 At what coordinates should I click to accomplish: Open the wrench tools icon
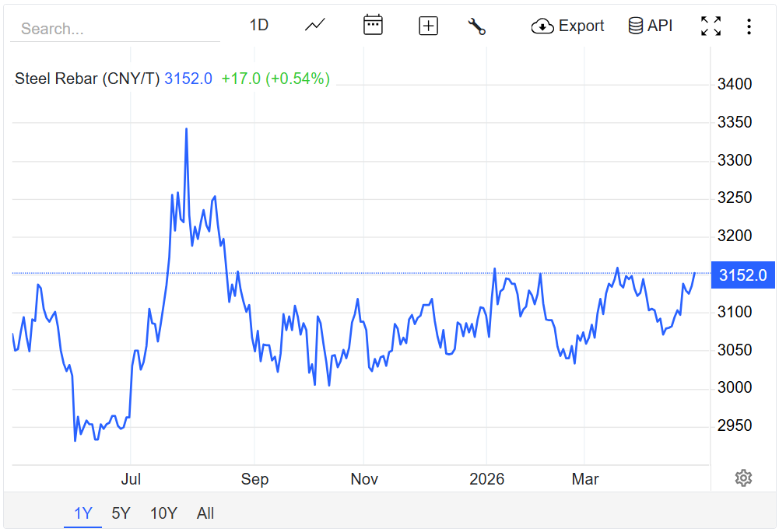pos(476,26)
